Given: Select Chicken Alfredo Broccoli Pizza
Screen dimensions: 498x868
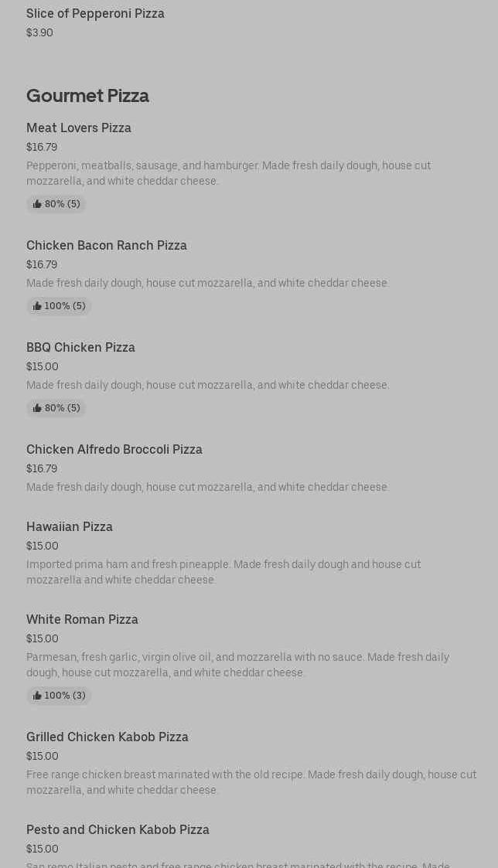Looking at the screenshot, I should 114,449.
